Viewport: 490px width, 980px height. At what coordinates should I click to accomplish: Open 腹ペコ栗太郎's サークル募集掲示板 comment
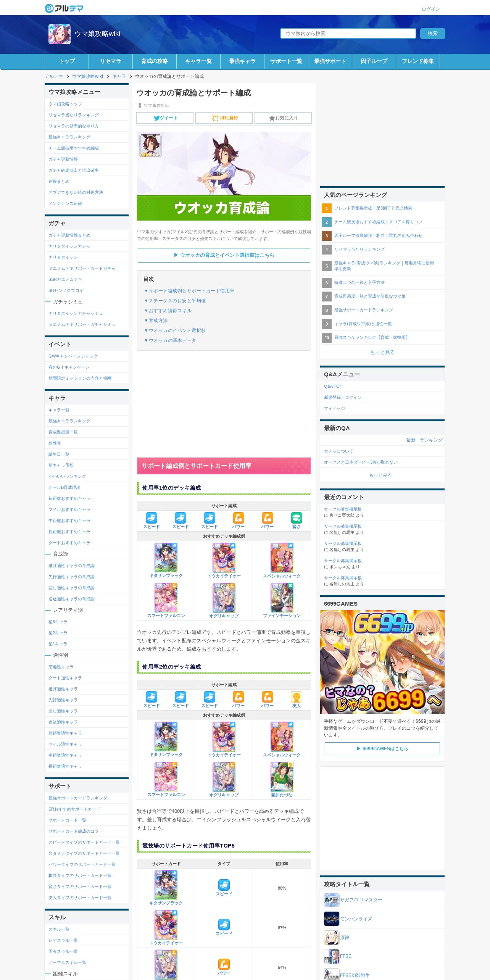pos(343,509)
